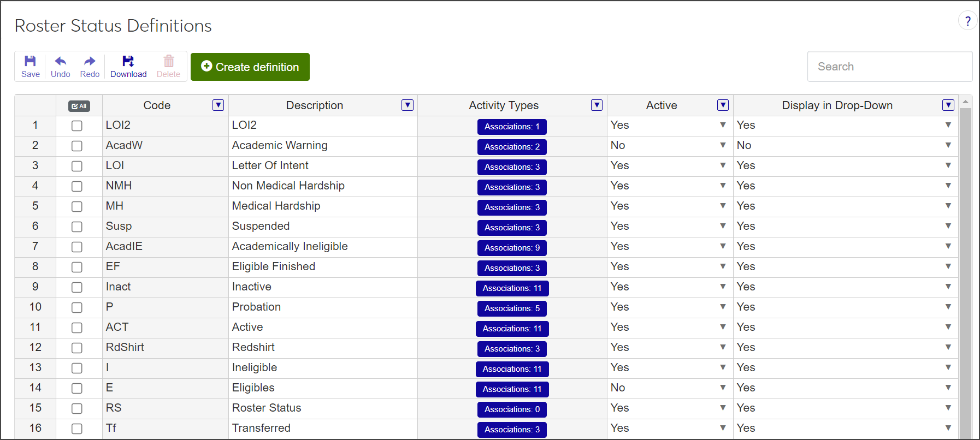Tick the checkbox for Redshirt row
This screenshot has width=980, height=440.
pyautogui.click(x=77, y=348)
